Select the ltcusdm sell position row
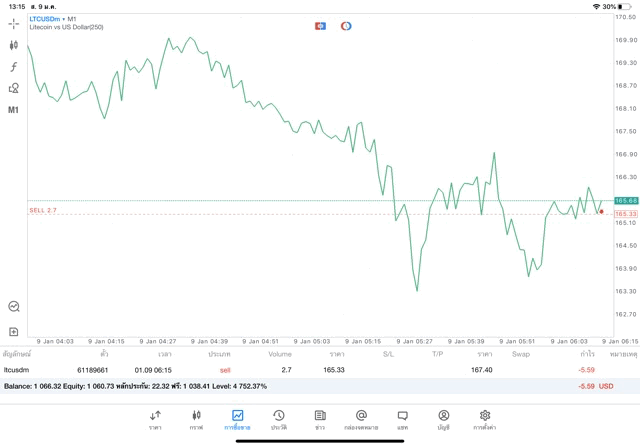 point(300,370)
